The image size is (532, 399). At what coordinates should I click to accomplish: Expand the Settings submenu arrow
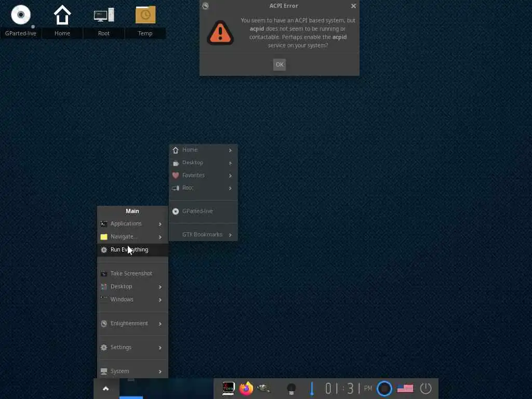pyautogui.click(x=160, y=348)
